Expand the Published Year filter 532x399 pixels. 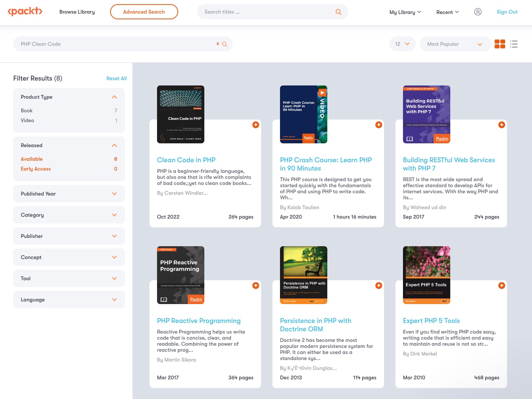[69, 194]
